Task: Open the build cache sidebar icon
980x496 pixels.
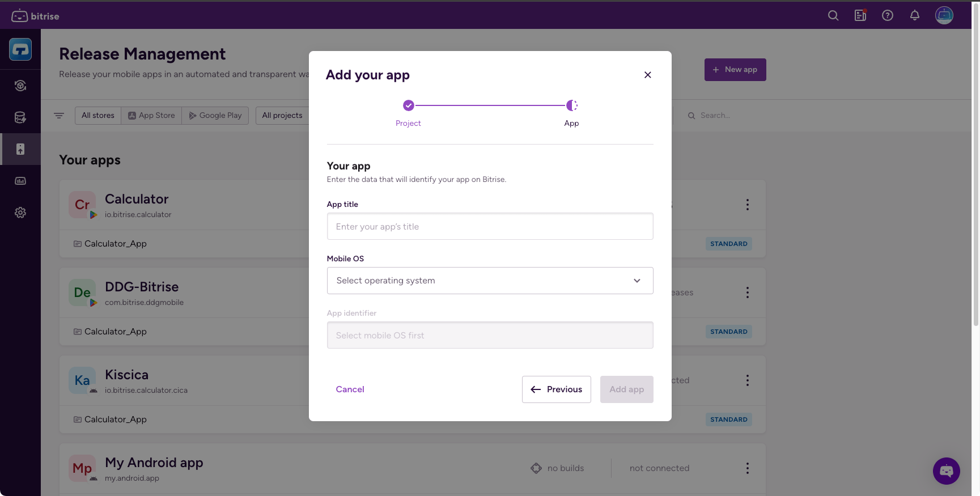Action: [x=20, y=117]
